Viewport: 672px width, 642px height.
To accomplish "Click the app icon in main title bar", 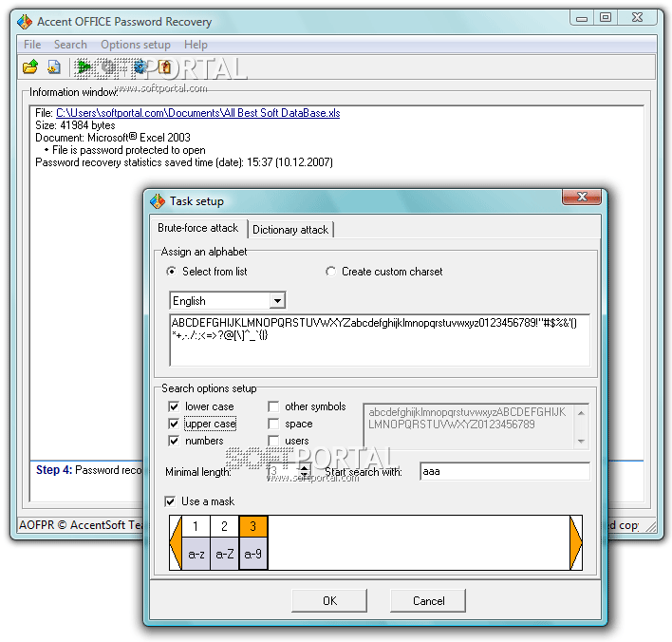I will click(25, 22).
